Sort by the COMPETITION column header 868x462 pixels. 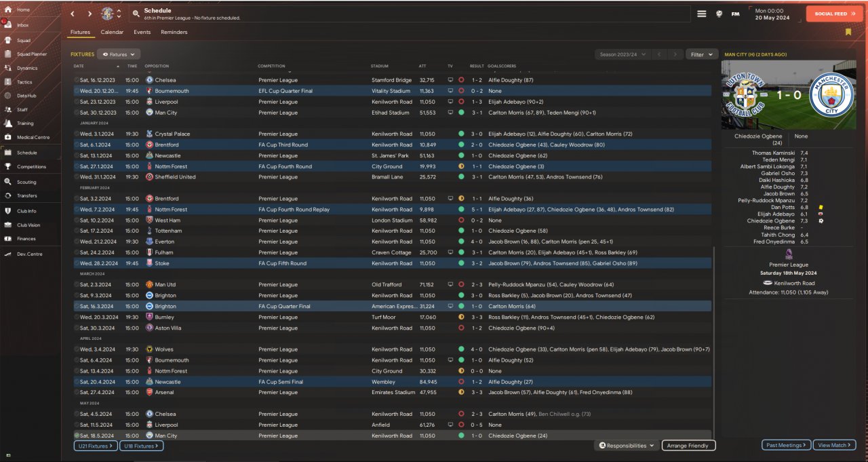(x=271, y=66)
